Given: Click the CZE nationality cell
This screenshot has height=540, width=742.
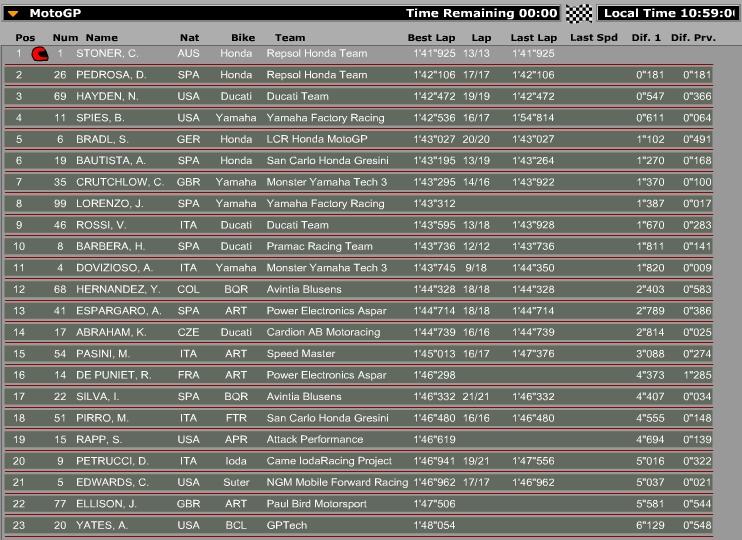Looking at the screenshot, I should (188, 332).
